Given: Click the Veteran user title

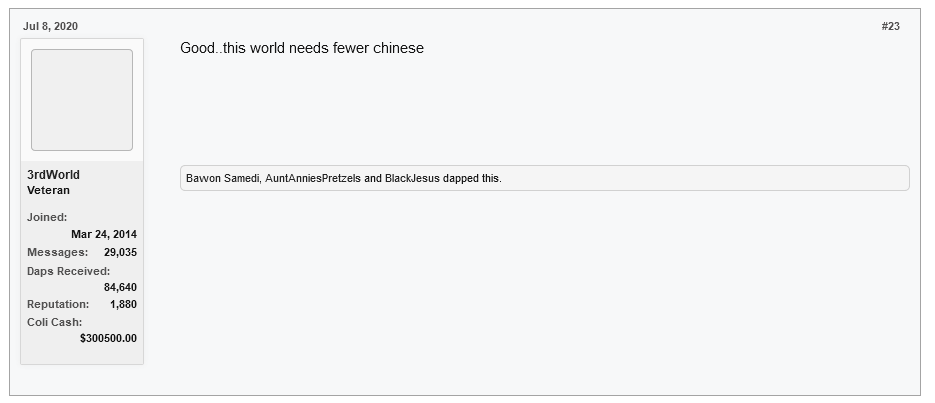Looking at the screenshot, I should click(x=48, y=190).
